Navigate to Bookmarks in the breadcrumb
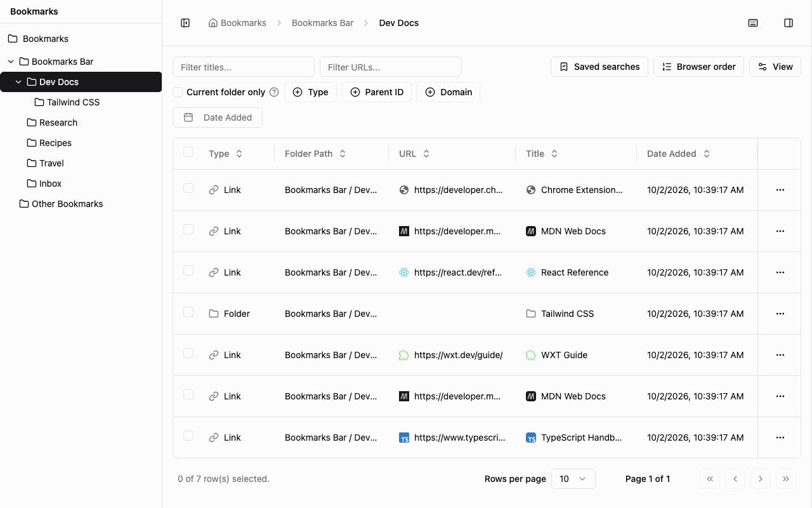 [x=237, y=23]
